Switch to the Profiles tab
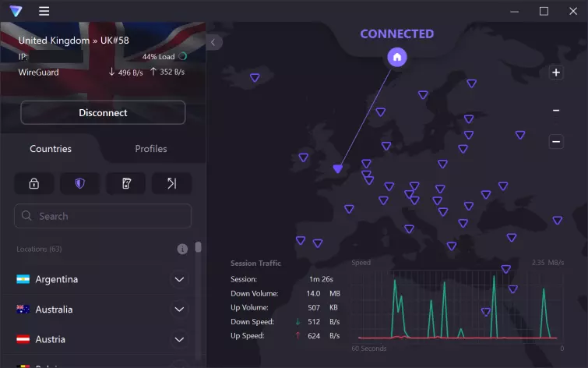Image resolution: width=588 pixels, height=368 pixels. click(x=151, y=149)
